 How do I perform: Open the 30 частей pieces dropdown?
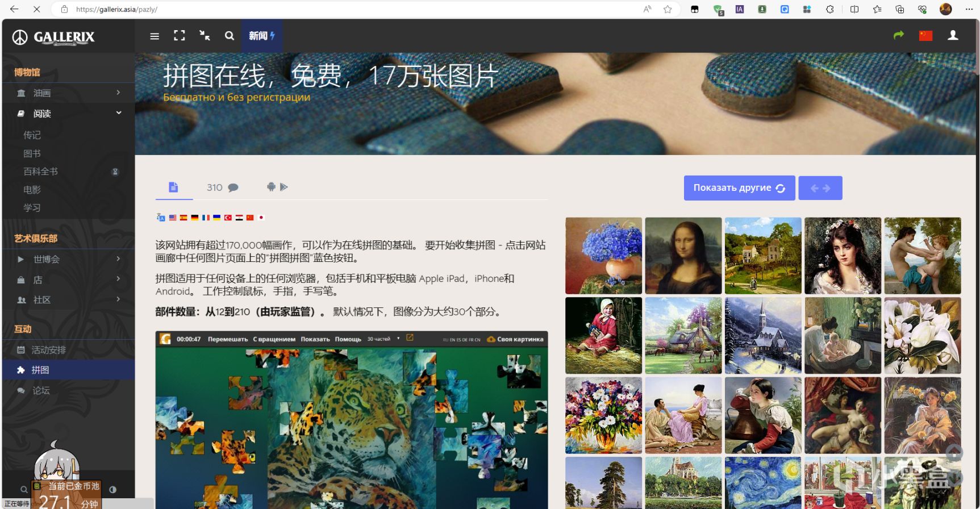pos(383,339)
